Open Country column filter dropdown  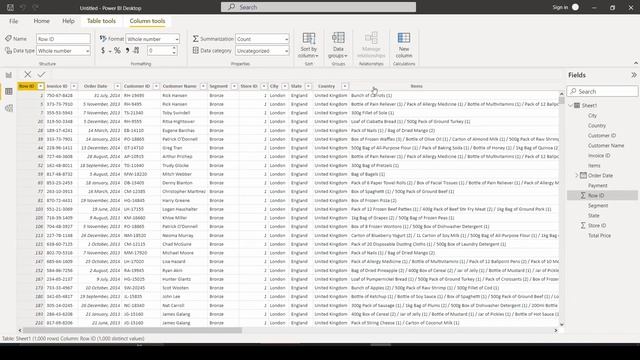coord(345,86)
